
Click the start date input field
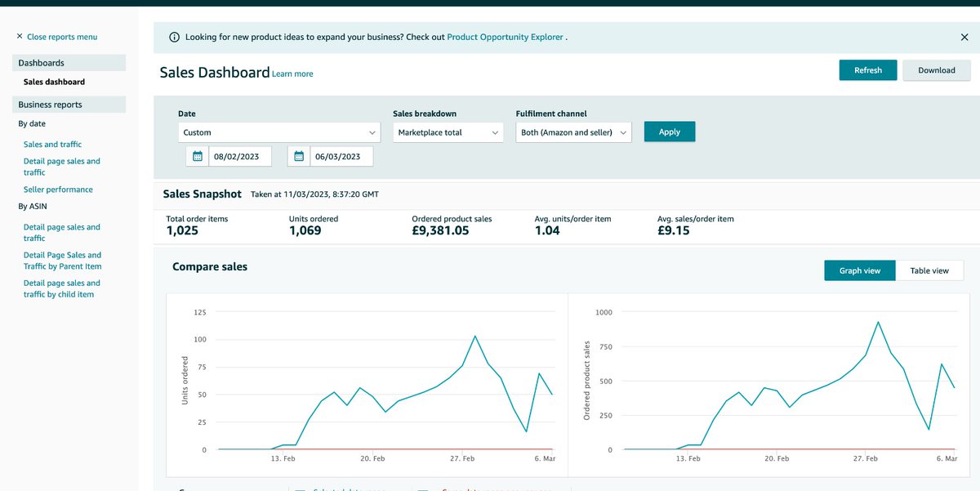pos(241,156)
